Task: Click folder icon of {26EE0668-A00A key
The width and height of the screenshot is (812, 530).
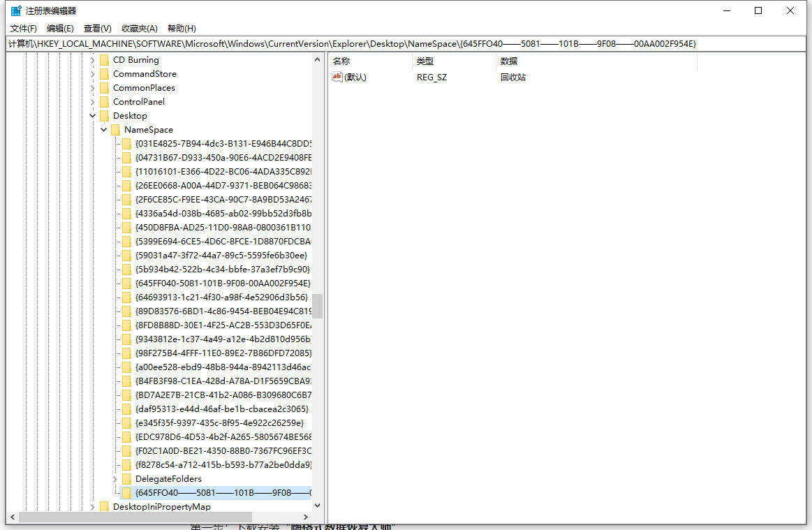Action: point(126,186)
